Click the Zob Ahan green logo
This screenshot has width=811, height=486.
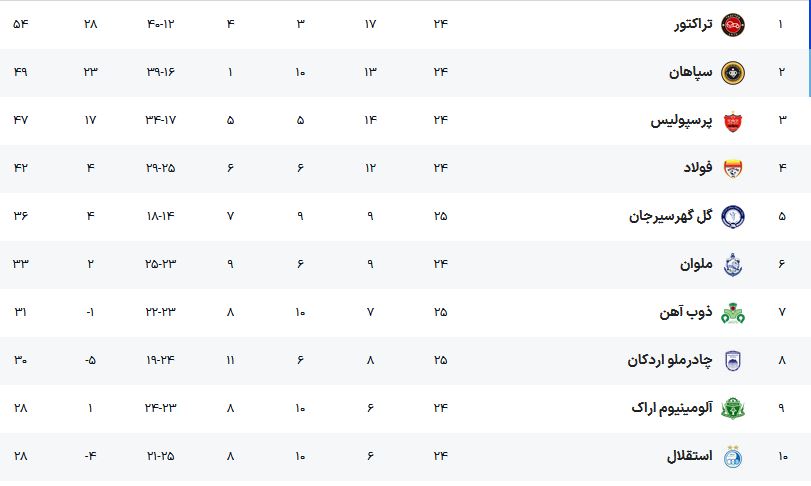pyautogui.click(x=732, y=313)
